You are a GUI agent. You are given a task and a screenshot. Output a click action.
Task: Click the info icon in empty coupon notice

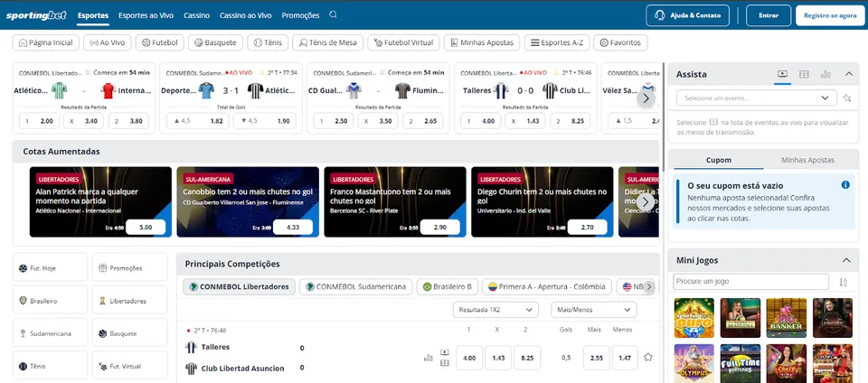click(845, 185)
